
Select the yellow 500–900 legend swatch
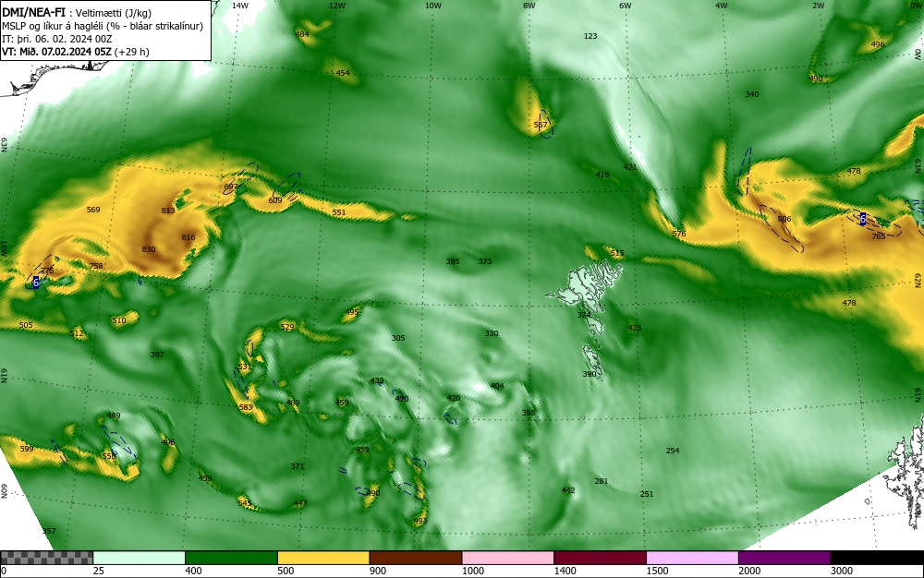(323, 558)
